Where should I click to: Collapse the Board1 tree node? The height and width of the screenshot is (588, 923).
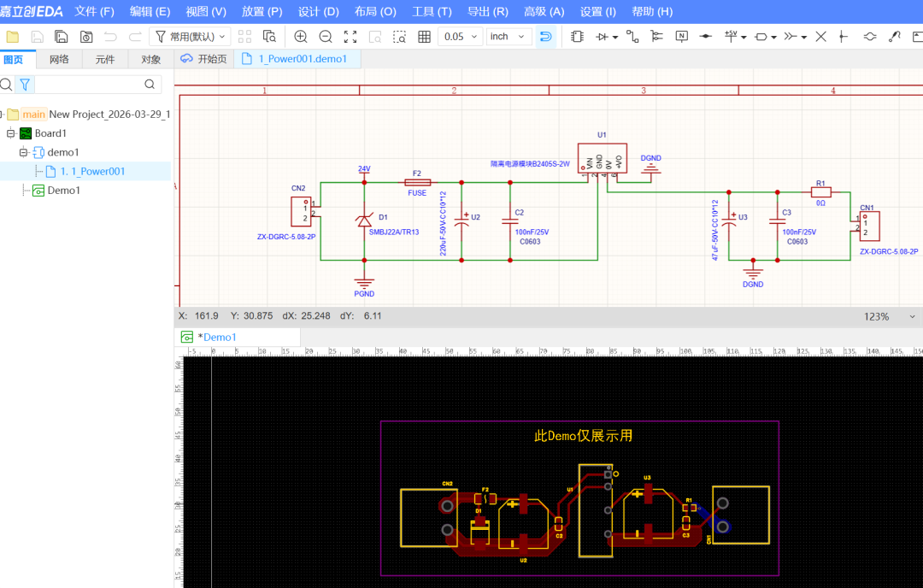click(11, 133)
